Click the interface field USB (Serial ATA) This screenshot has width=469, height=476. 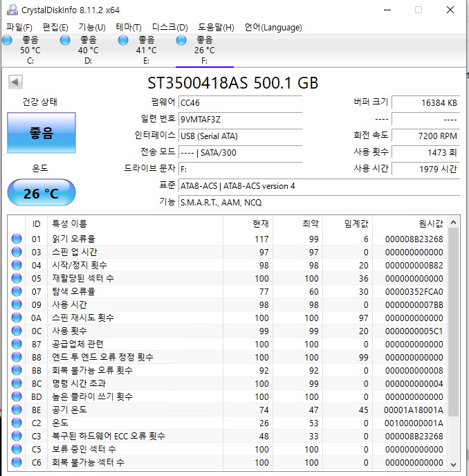point(241,136)
